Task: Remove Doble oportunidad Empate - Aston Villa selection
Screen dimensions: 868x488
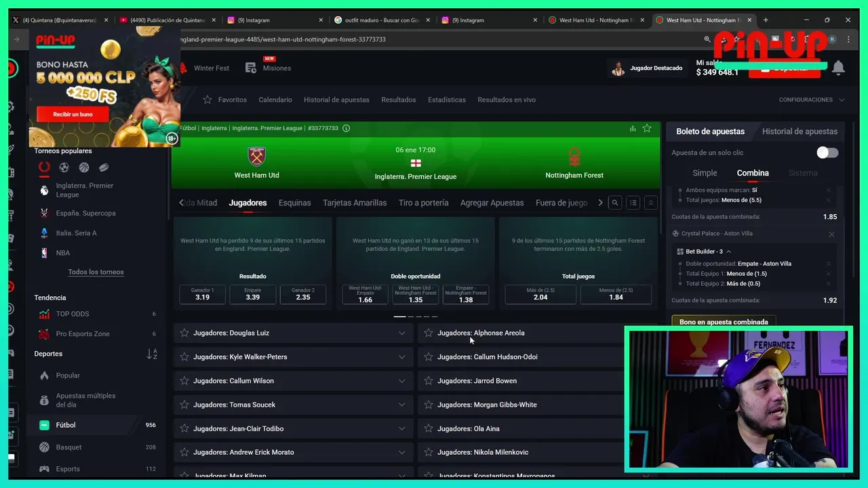Action: click(x=828, y=264)
